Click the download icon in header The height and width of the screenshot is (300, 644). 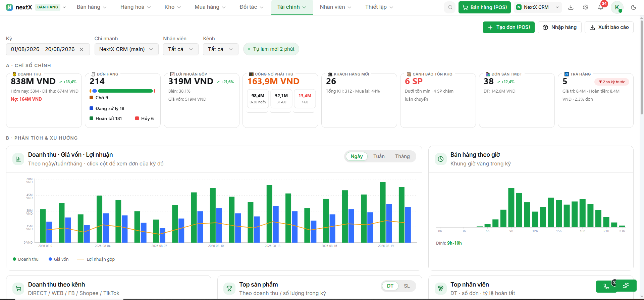[571, 7]
